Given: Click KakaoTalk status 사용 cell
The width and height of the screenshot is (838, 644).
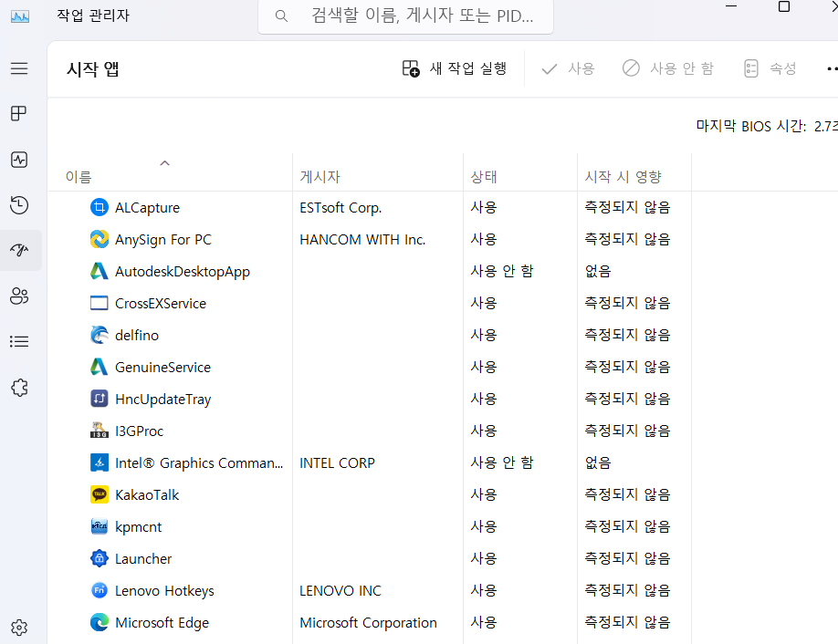Looking at the screenshot, I should [484, 494].
